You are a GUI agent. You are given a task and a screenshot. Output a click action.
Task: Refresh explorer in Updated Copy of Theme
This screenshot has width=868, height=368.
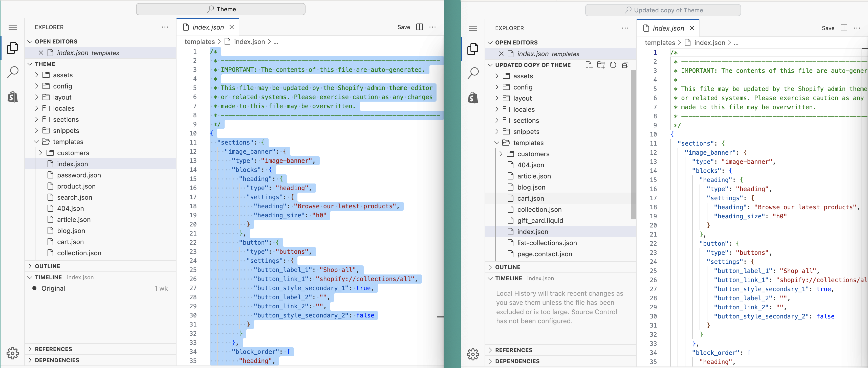click(613, 65)
